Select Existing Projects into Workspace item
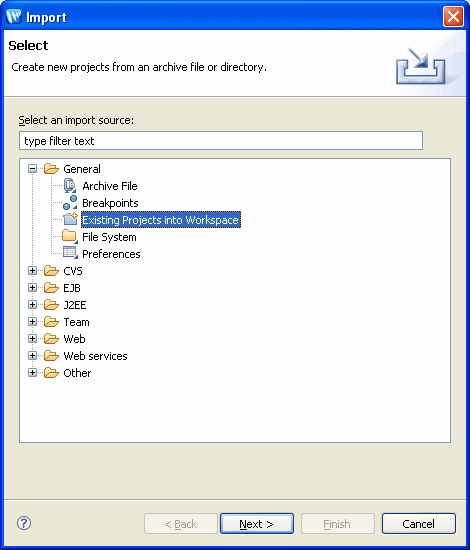470x550 pixels. (161, 220)
